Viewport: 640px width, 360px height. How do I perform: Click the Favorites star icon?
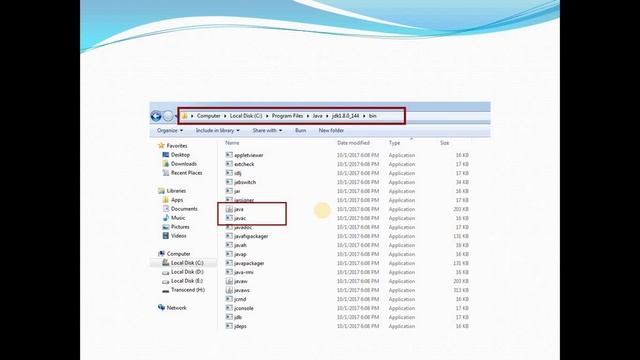161,145
